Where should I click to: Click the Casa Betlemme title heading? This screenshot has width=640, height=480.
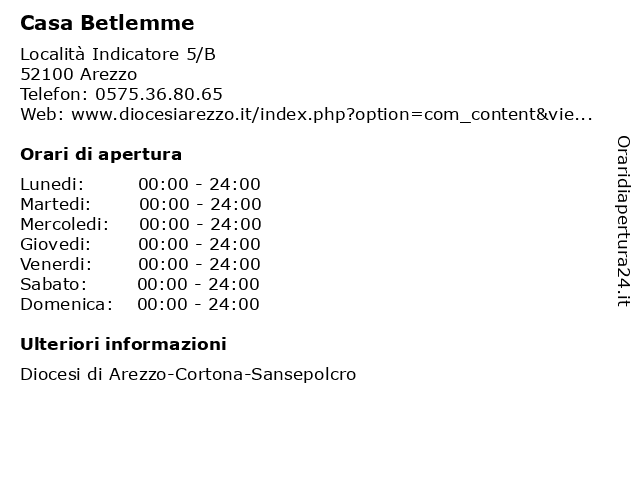[x=107, y=23]
